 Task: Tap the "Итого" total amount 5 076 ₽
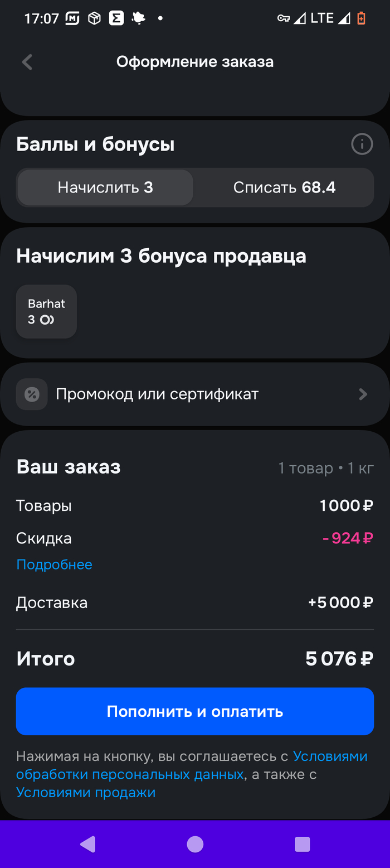click(x=339, y=659)
